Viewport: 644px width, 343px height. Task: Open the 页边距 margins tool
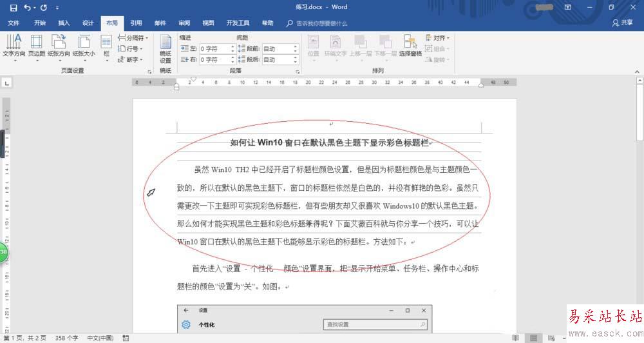(x=37, y=47)
